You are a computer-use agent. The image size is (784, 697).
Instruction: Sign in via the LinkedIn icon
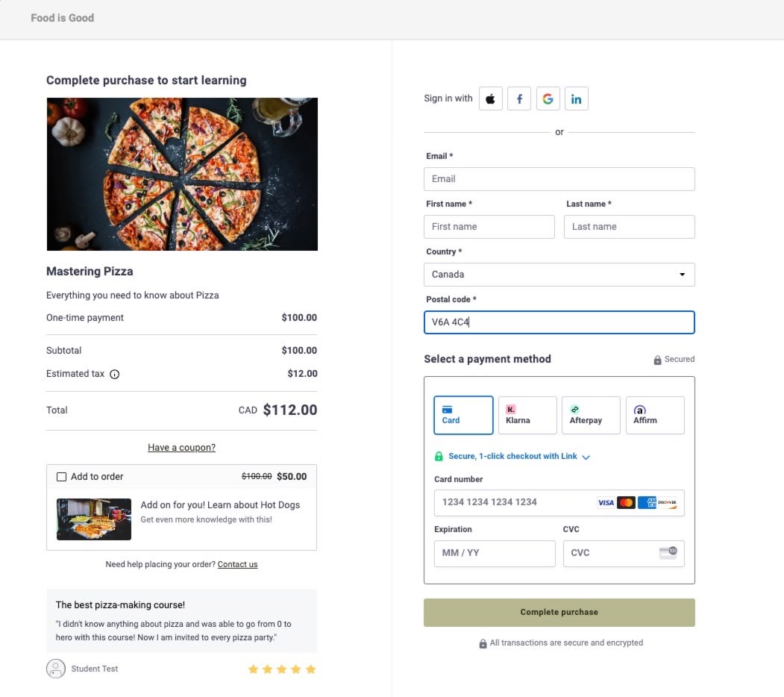[576, 98]
